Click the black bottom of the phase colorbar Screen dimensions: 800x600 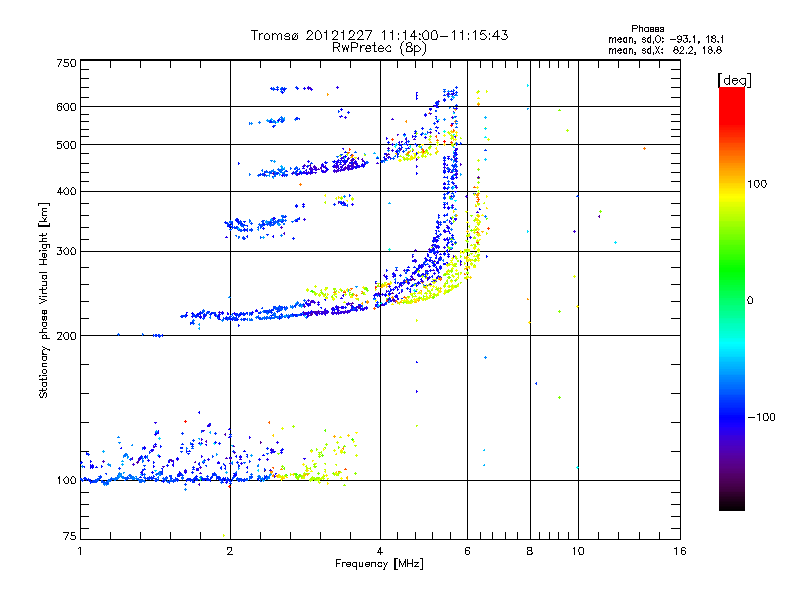pyautogui.click(x=732, y=503)
